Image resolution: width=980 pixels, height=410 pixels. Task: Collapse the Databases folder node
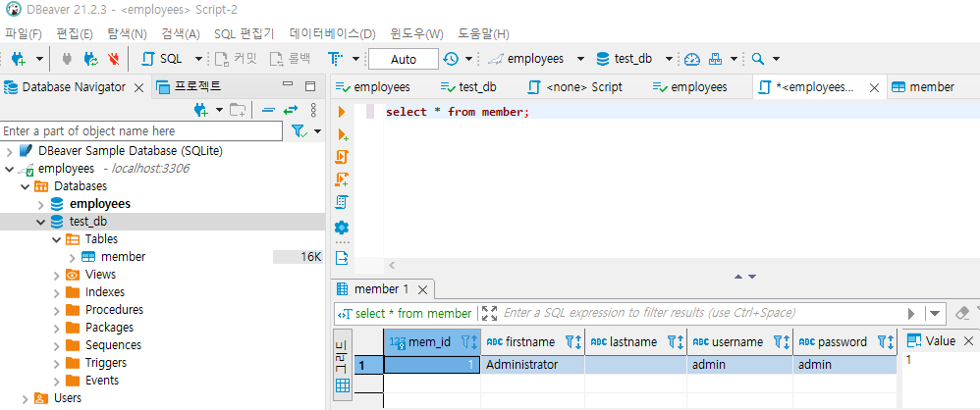[25, 186]
